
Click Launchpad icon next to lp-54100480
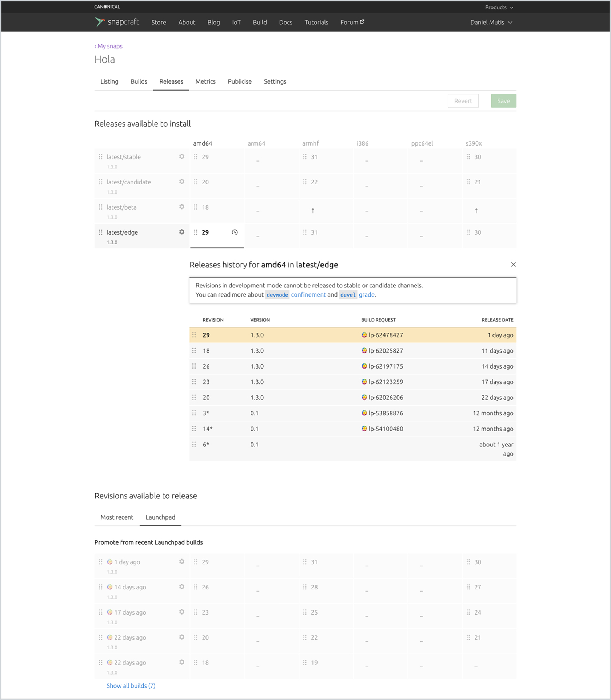[364, 429]
